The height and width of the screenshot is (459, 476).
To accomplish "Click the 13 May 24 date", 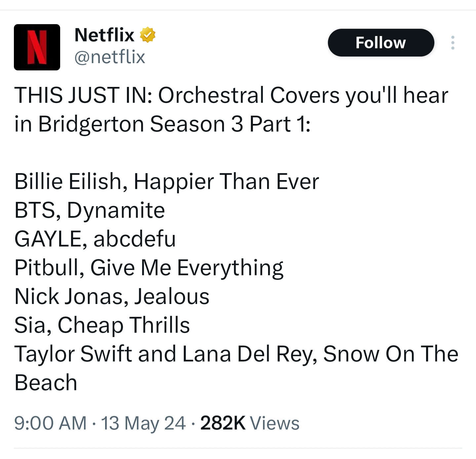I will tap(143, 423).
